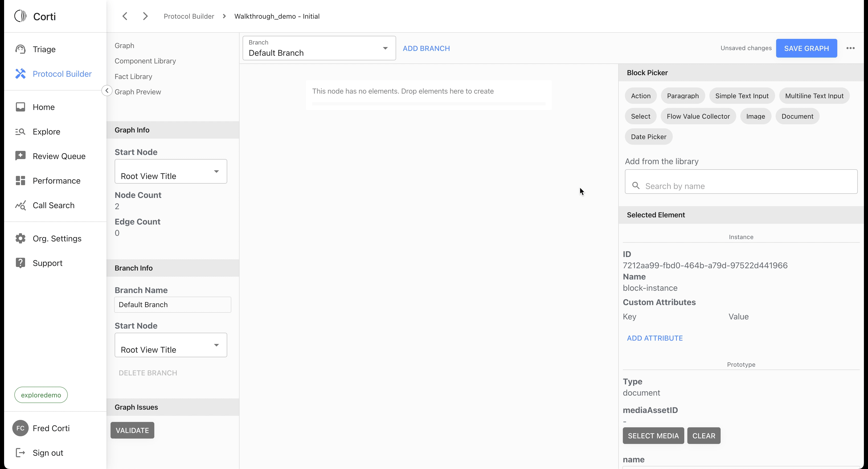This screenshot has width=868, height=469.
Task: Expand the Branch Info Start Node dropdown
Action: (170, 345)
